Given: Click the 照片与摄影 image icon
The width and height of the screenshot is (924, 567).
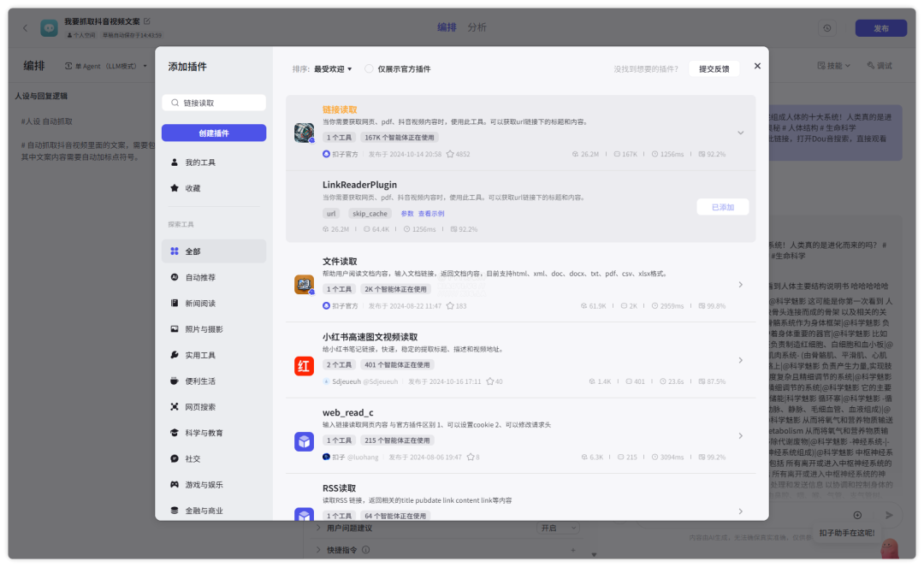Looking at the screenshot, I should point(175,329).
